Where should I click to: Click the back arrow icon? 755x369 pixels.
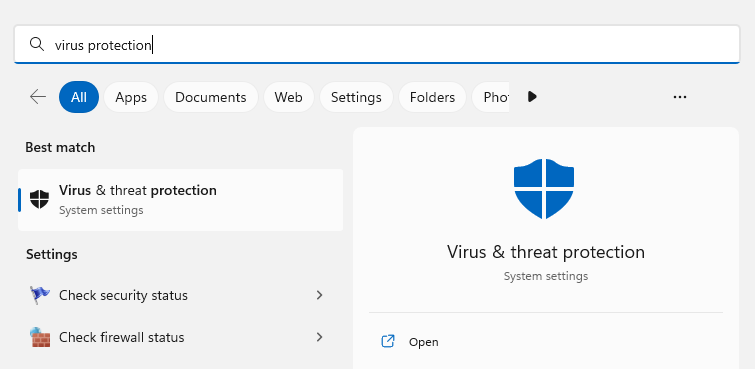[x=38, y=97]
